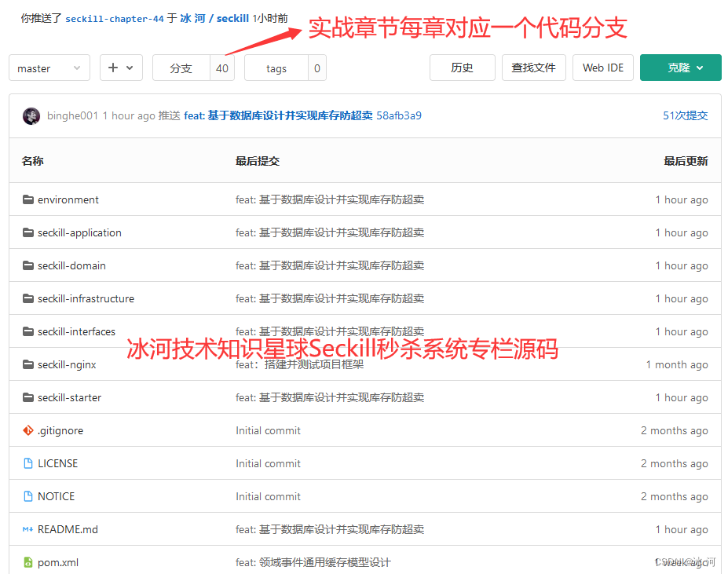Click the seckill-application folder icon
728x574 pixels.
[29, 232]
